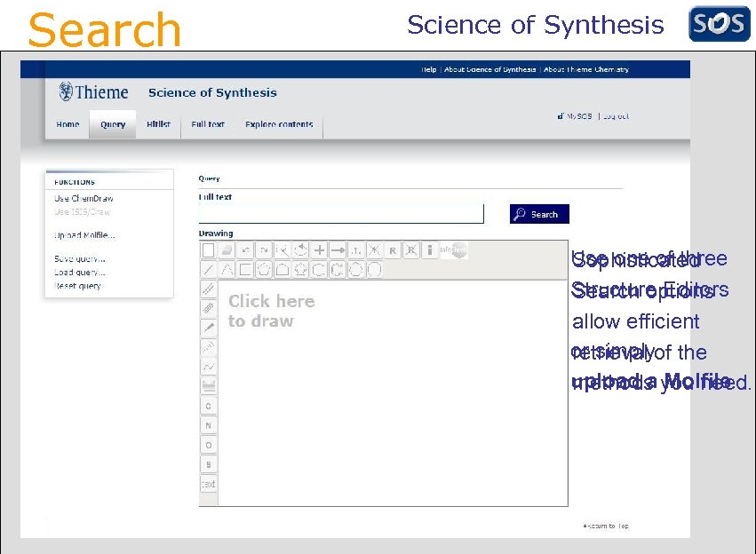This screenshot has height=554, width=756.
Task: Click Use ISIS/Draw function
Action: pyautogui.click(x=83, y=212)
